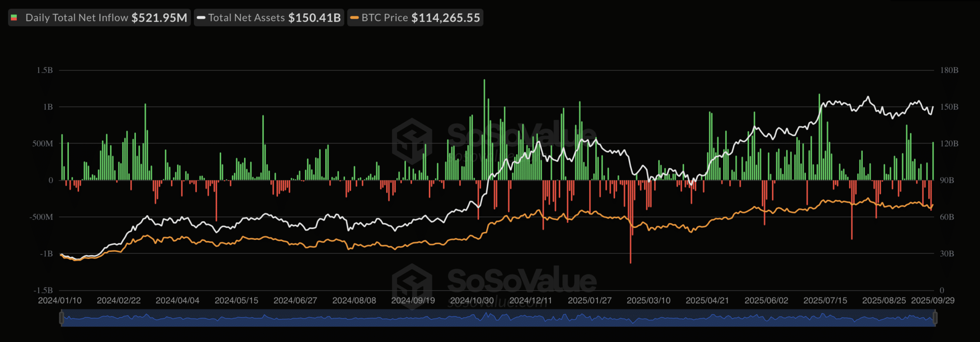The image size is (980, 342).
Task: Click the tallest green inflow bar near 2024/10/30
Action: (484, 130)
